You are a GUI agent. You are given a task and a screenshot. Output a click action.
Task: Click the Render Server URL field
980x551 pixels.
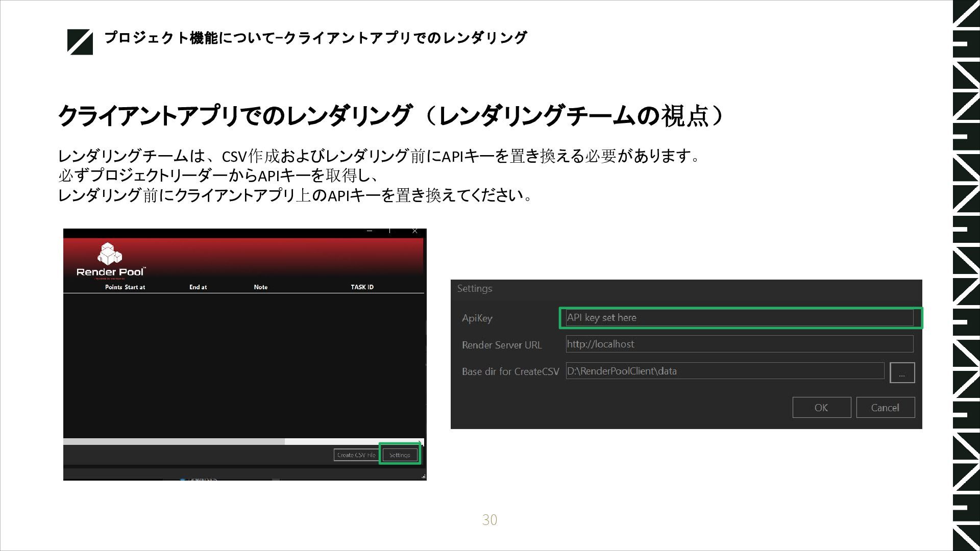click(x=739, y=344)
